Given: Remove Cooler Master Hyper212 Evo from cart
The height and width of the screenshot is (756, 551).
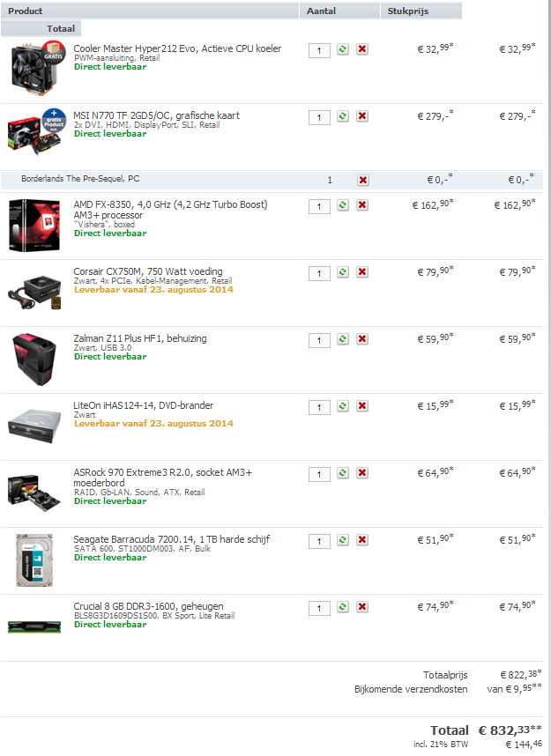Looking at the screenshot, I should (x=362, y=49).
